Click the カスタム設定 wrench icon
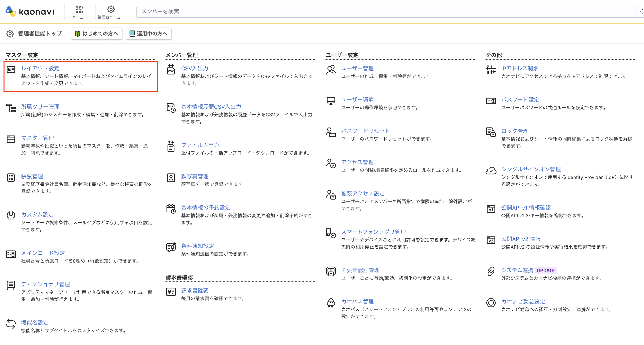Image resolution: width=644 pixels, height=345 pixels. point(11,216)
